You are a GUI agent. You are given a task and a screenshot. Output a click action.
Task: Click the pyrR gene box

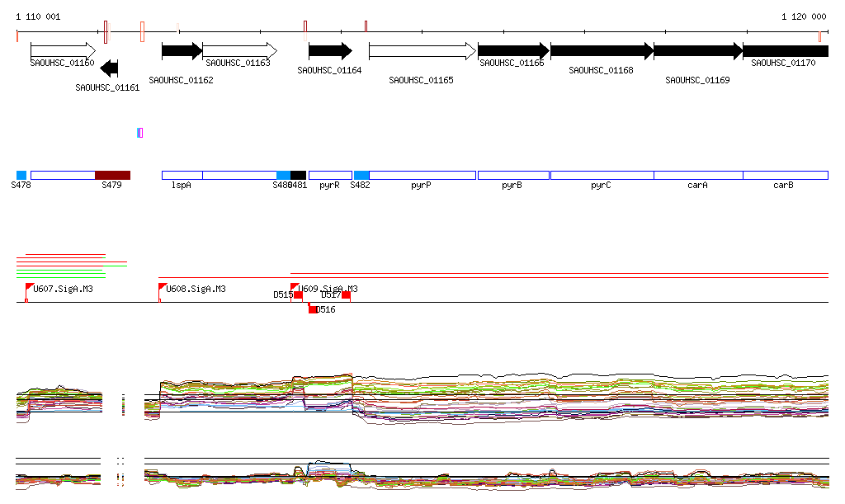click(330, 175)
